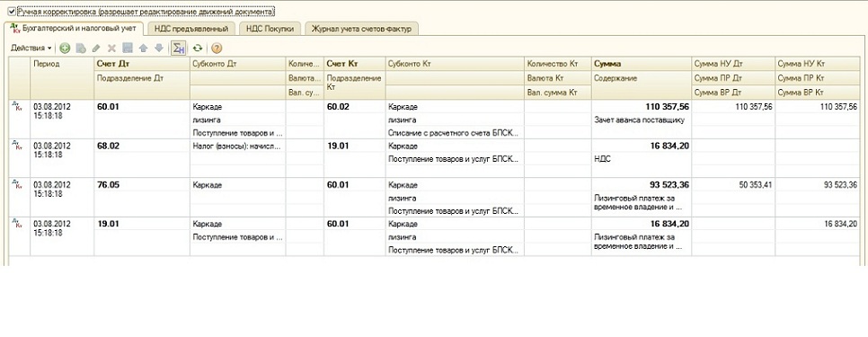
Task: Click the Списание с расчетного счета БПСК... cell
Action: pyautogui.click(x=455, y=133)
